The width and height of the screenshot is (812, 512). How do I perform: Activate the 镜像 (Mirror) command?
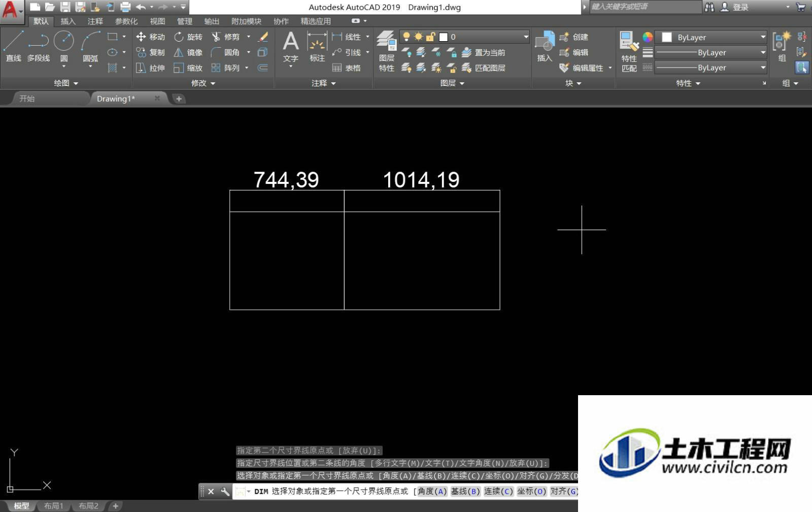click(188, 52)
